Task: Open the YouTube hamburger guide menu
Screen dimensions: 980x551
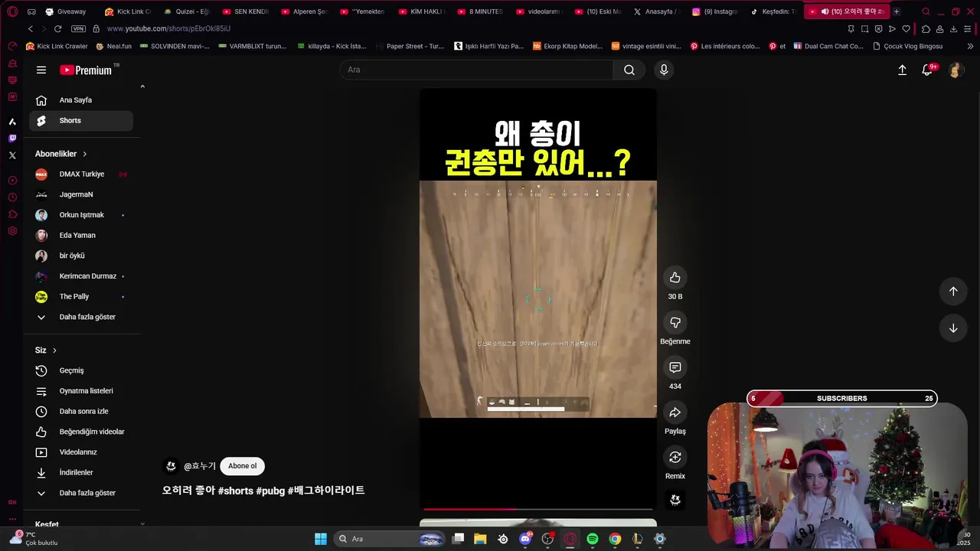Action: click(x=41, y=70)
